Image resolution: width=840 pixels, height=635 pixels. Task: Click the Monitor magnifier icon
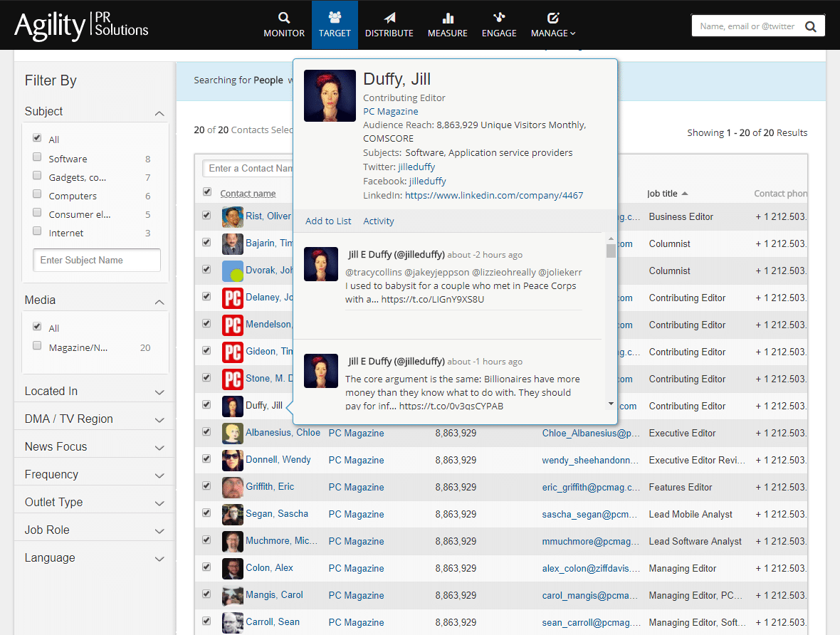click(284, 18)
